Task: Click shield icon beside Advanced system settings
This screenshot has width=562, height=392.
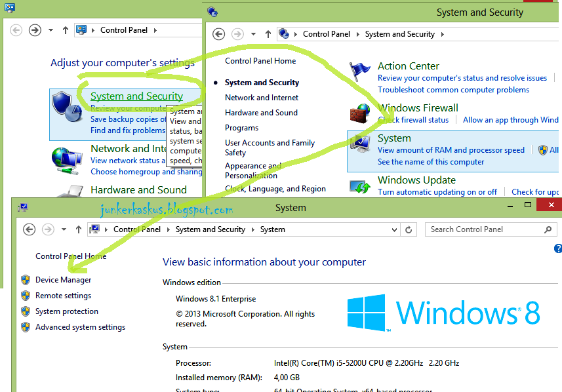Action: point(26,327)
